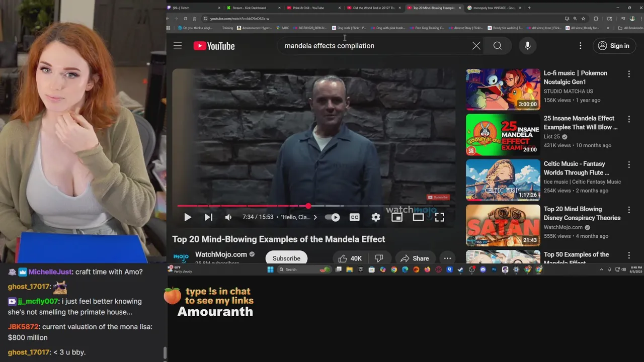Enter fullscreen on the video

(439, 217)
